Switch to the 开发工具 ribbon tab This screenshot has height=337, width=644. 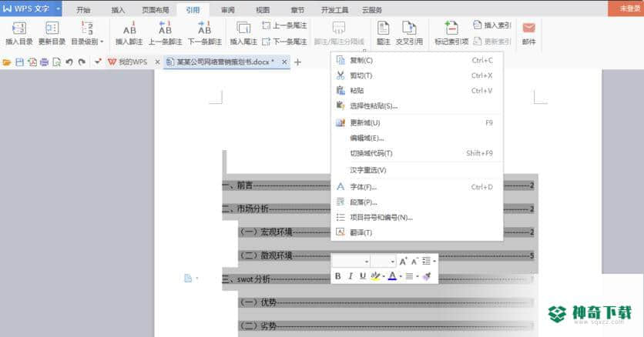coord(334,10)
